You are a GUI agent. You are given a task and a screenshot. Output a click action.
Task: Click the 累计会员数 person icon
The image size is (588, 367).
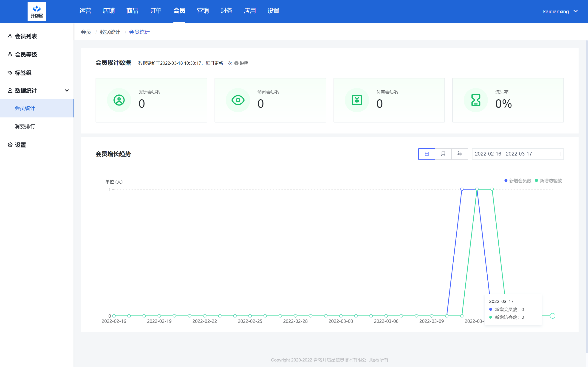(119, 100)
